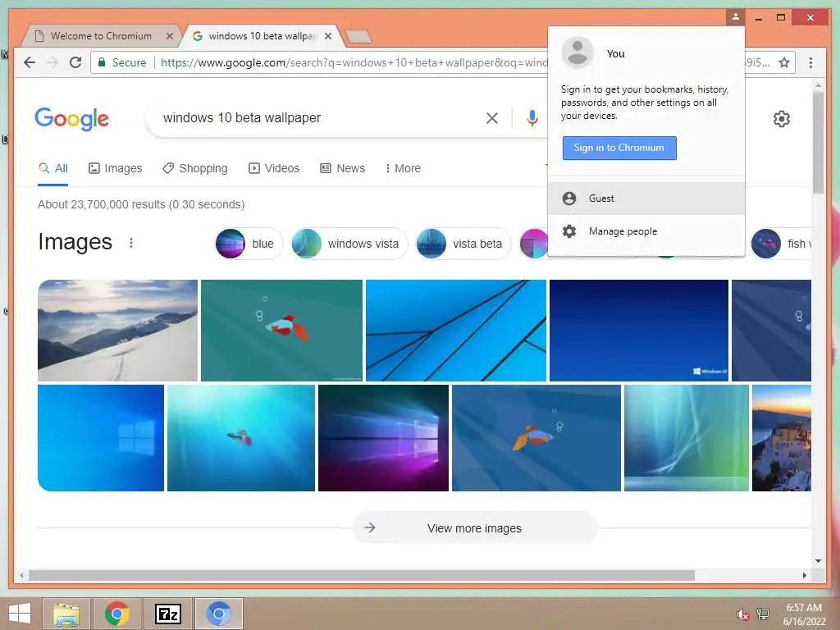Click the About 23,700,000 results text
The image size is (840, 630).
click(x=141, y=204)
